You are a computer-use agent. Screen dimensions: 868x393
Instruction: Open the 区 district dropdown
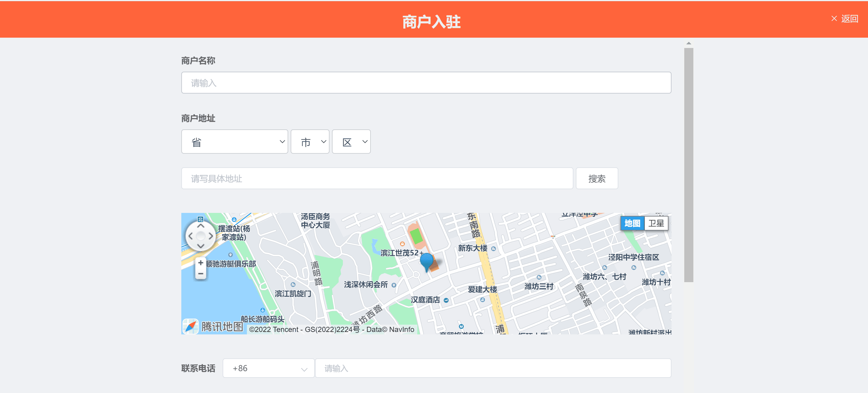tap(351, 142)
